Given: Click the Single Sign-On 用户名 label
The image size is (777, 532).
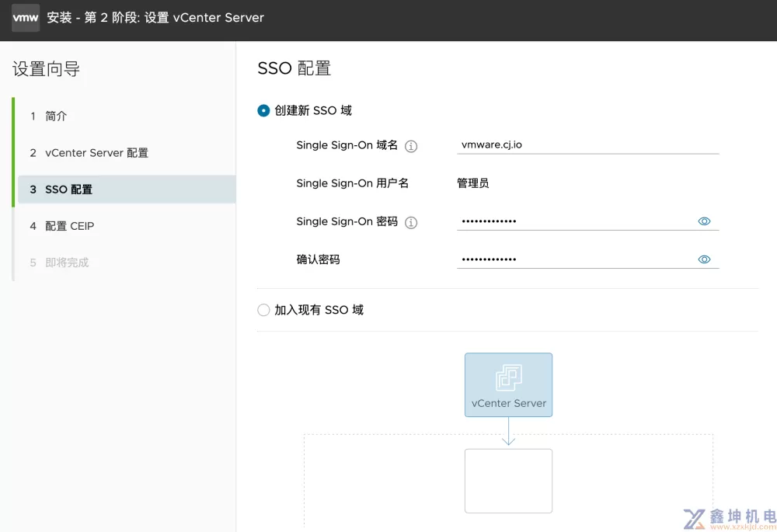Looking at the screenshot, I should click(x=352, y=183).
